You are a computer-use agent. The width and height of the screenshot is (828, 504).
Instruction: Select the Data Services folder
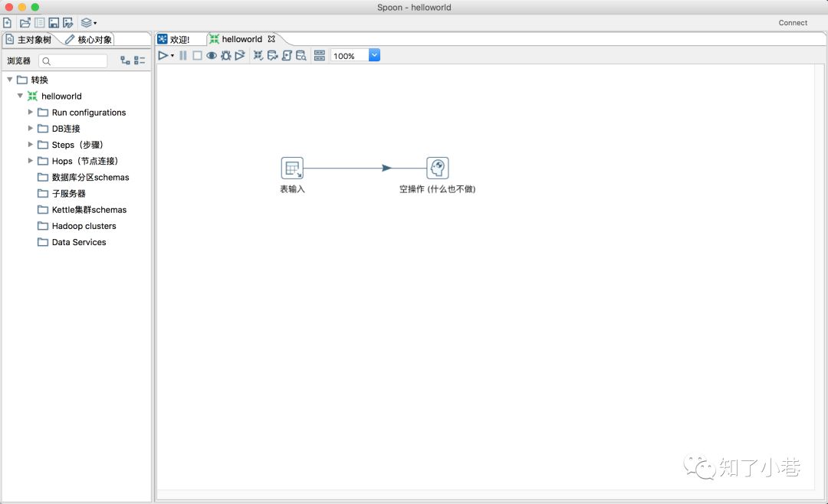[72, 242]
